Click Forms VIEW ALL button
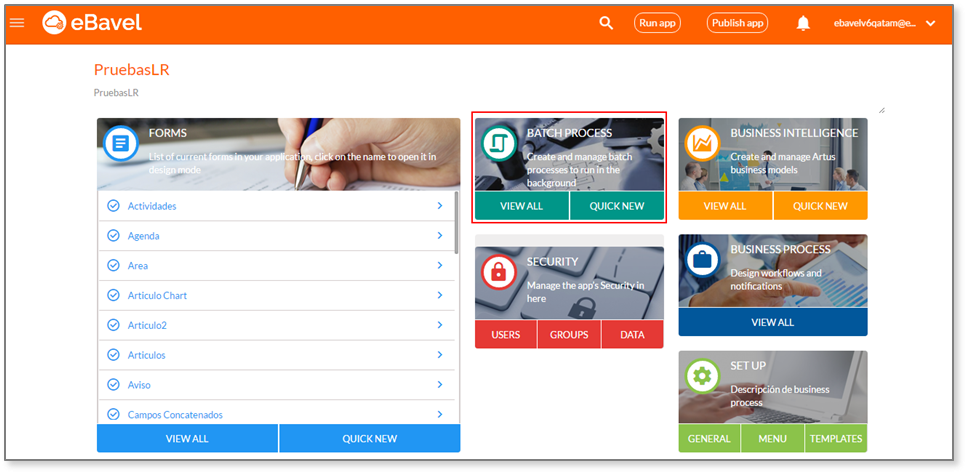The height and width of the screenshot is (474, 967). click(187, 439)
